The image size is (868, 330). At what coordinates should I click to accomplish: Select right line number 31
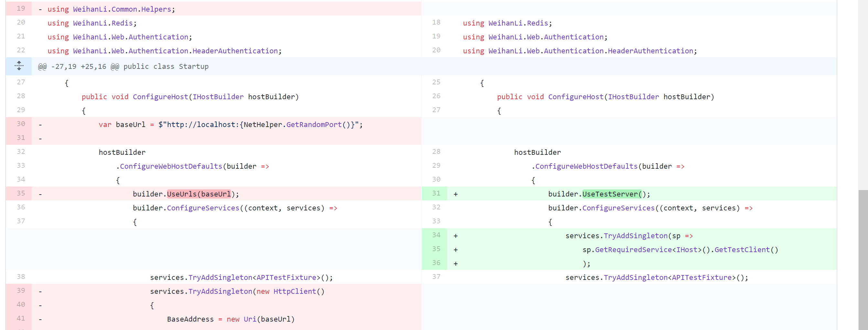[x=436, y=193]
